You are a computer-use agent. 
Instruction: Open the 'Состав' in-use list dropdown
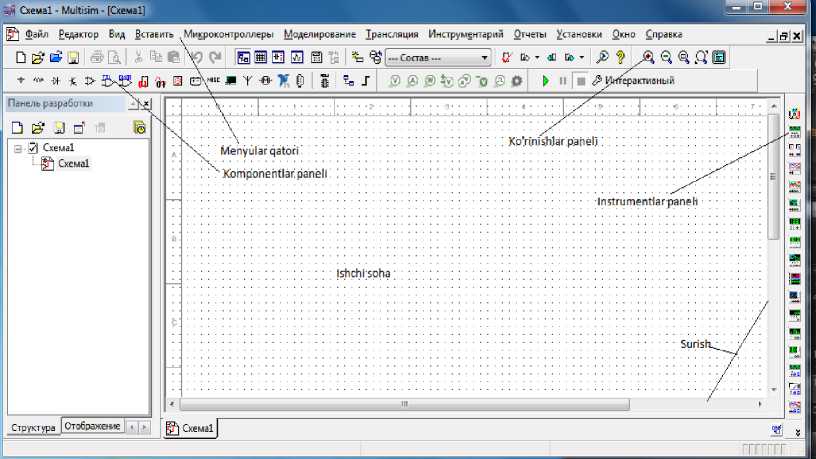click(x=438, y=58)
